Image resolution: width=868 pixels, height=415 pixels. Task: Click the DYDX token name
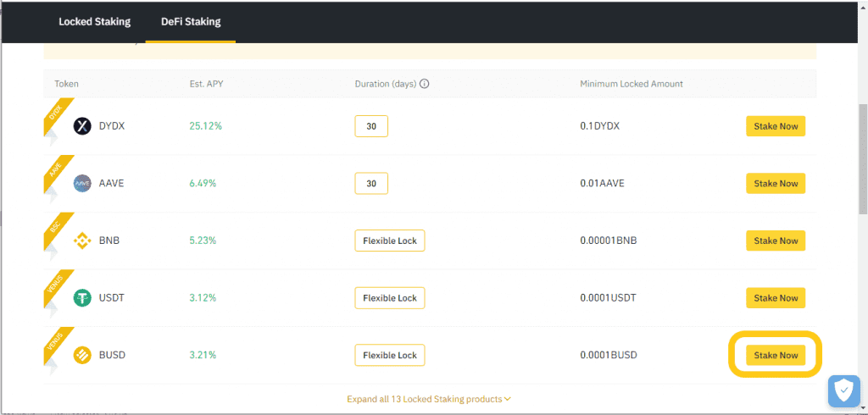[x=112, y=126]
